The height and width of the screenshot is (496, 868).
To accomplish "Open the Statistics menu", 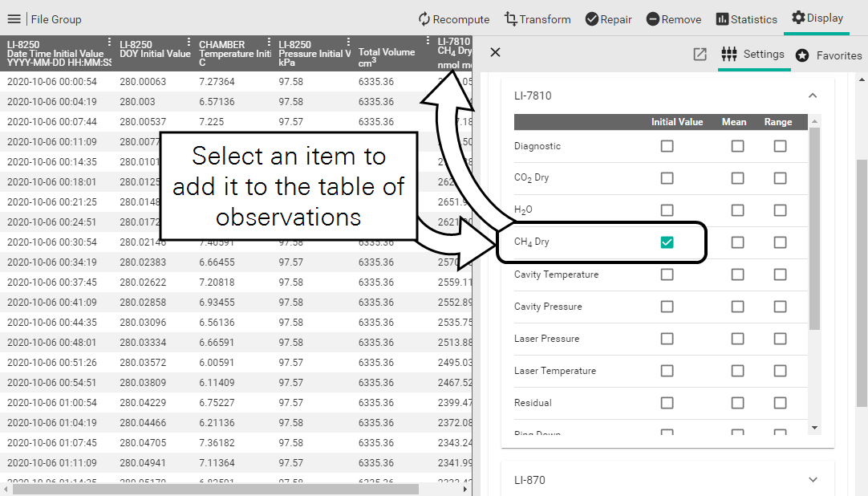I will point(747,19).
